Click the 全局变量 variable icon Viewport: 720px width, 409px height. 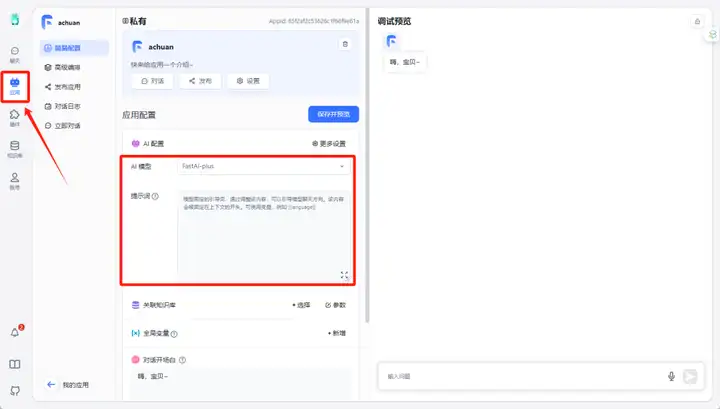point(135,333)
